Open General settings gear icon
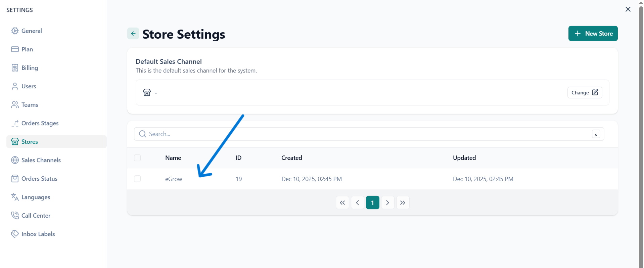 coord(15,31)
